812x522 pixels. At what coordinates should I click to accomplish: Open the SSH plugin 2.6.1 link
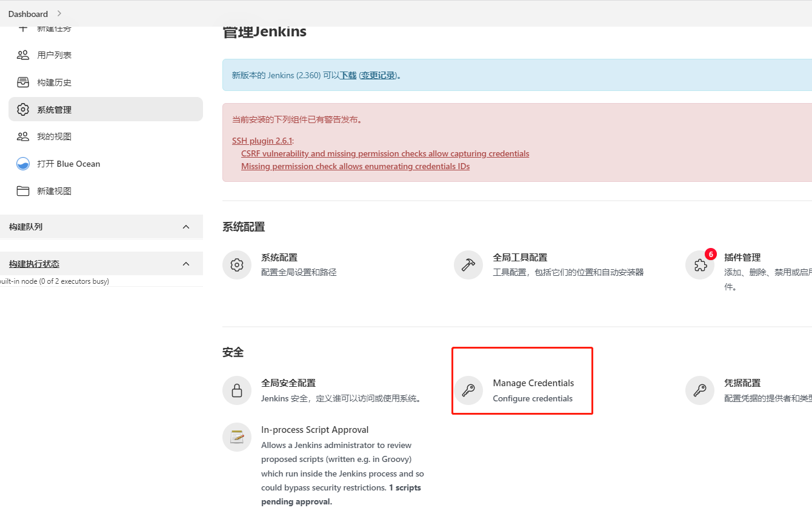click(x=262, y=141)
